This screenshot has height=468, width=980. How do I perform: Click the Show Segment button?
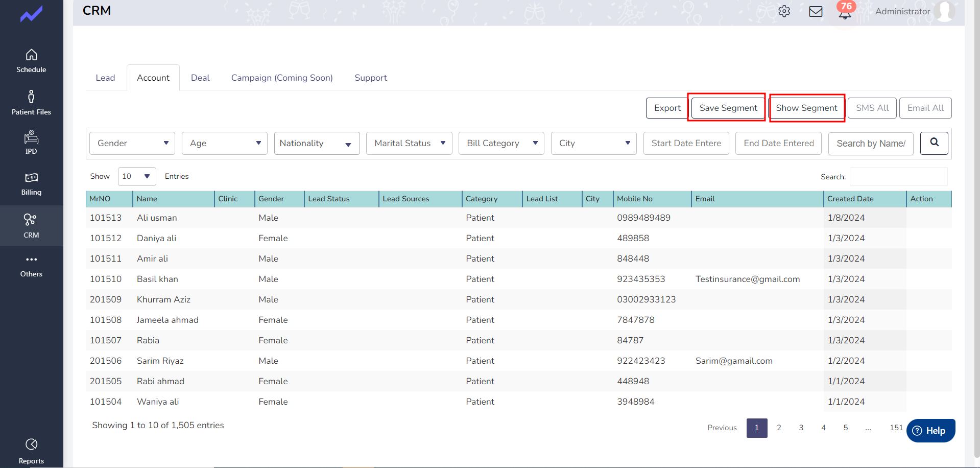806,108
